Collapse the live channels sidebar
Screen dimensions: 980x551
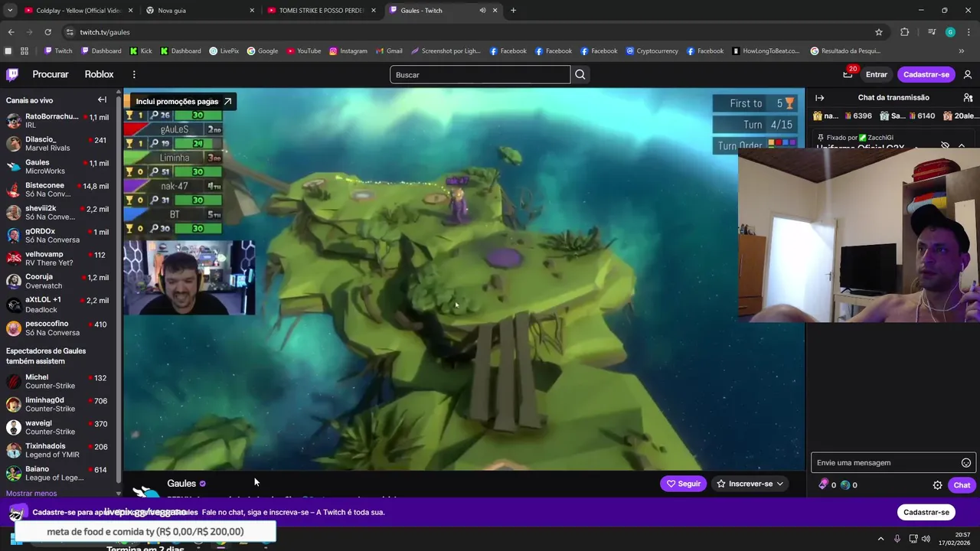coord(102,99)
